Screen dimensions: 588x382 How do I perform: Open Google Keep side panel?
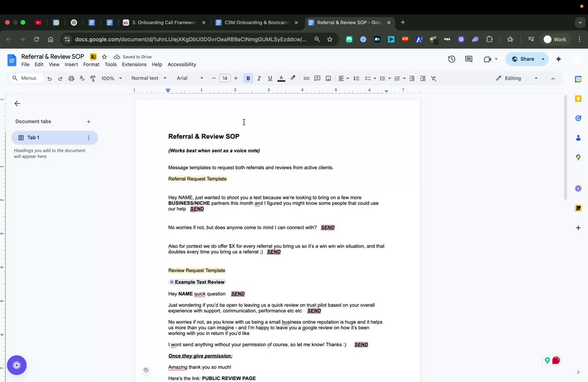click(578, 99)
